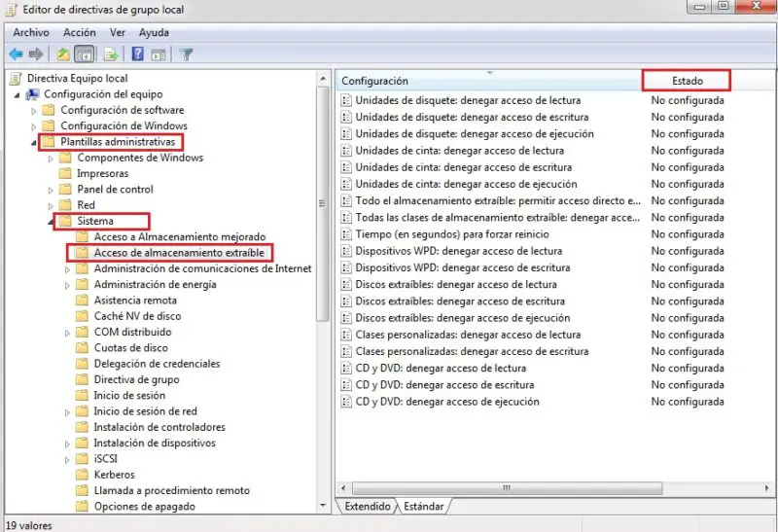Toggle the show/hide action pane icon
This screenshot has width=778, height=532.
click(159, 54)
